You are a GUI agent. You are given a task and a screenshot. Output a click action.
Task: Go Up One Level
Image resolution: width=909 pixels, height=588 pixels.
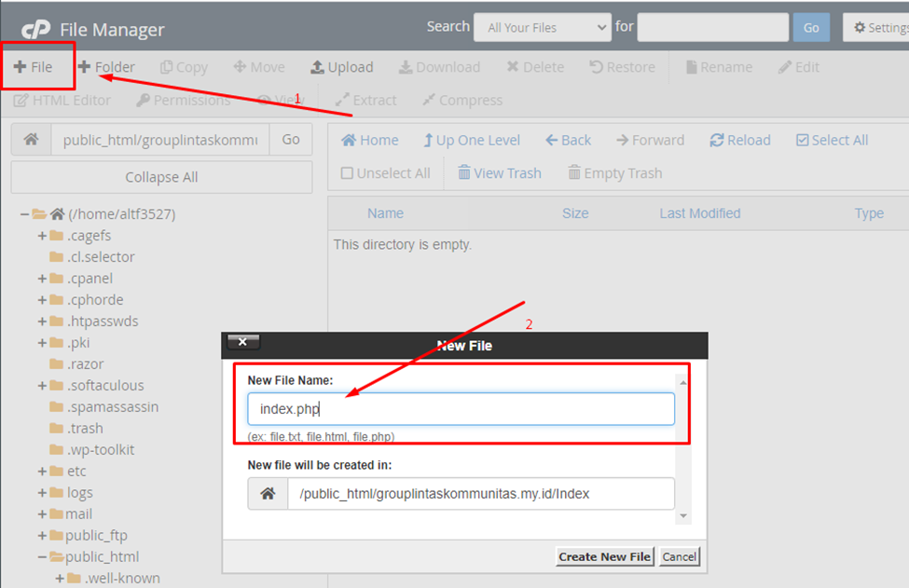coord(472,140)
